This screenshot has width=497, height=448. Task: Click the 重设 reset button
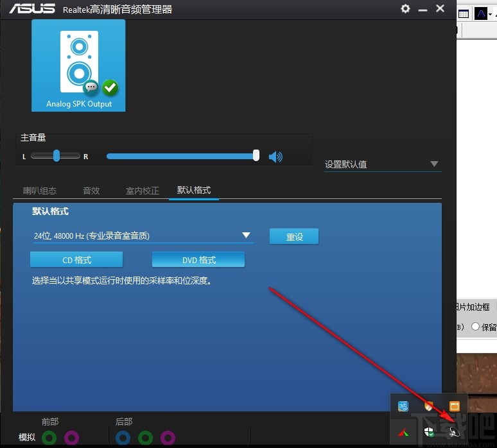point(294,236)
